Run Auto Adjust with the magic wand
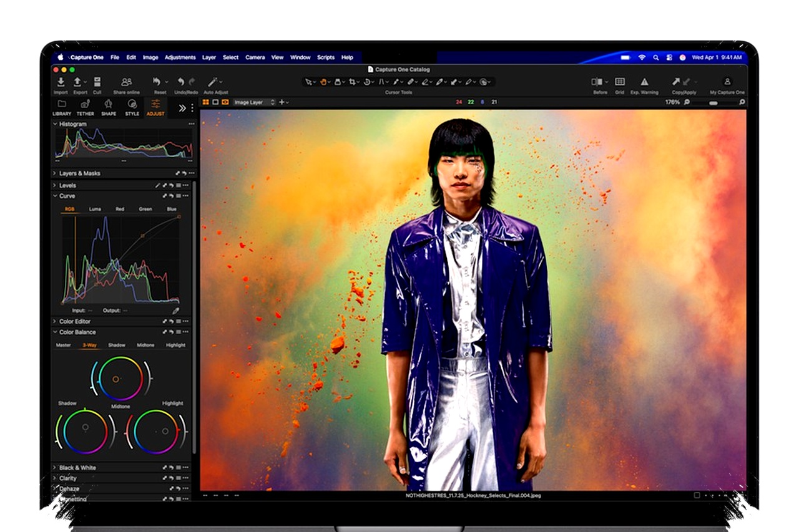 (x=213, y=82)
